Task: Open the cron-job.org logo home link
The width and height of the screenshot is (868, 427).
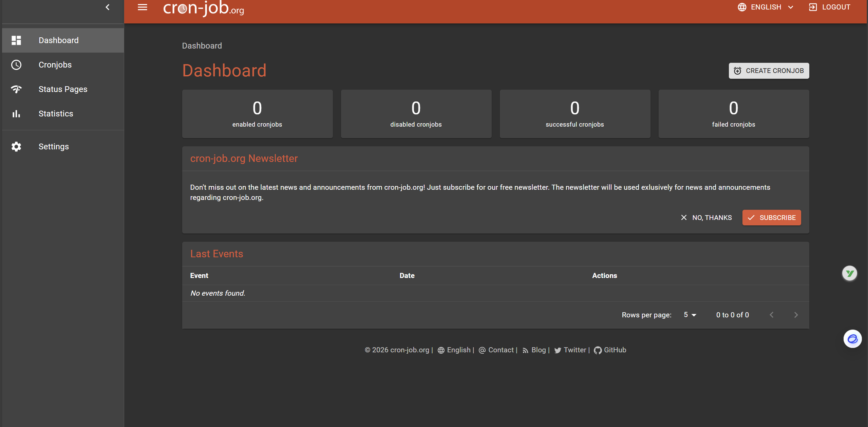Action: [x=204, y=8]
